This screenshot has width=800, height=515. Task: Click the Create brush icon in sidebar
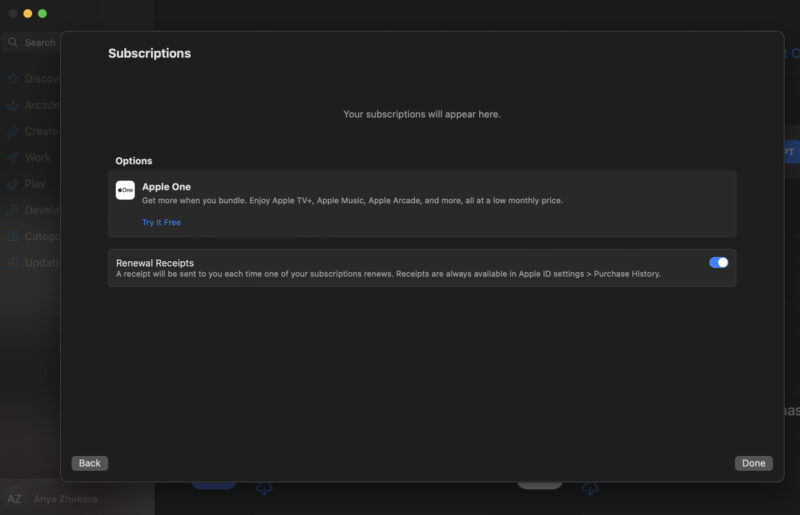pos(13,131)
